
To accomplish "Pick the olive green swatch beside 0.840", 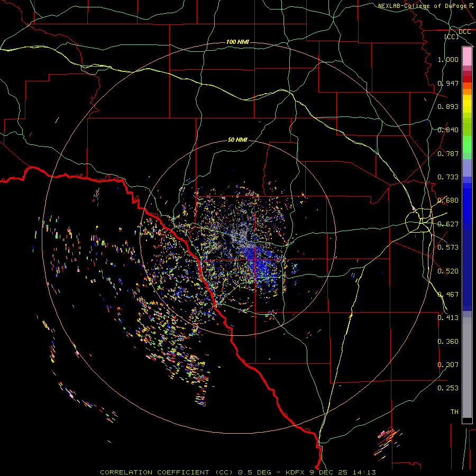I will click(x=467, y=127).
